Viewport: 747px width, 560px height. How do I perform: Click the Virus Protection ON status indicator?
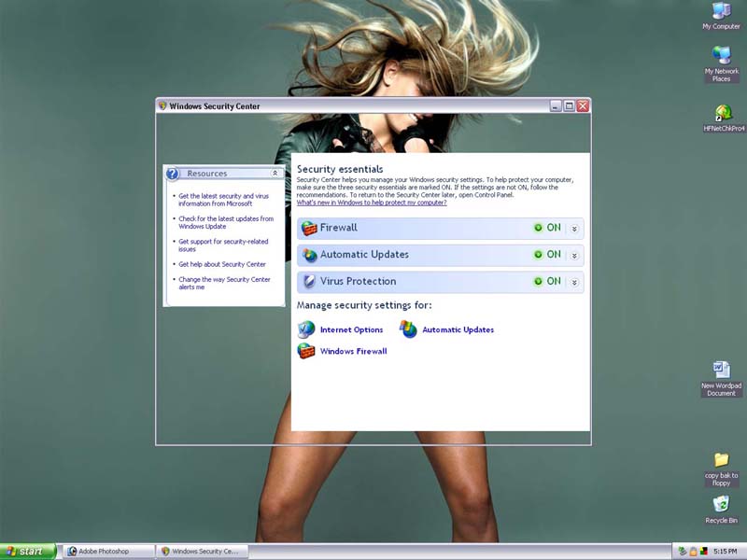[547, 281]
